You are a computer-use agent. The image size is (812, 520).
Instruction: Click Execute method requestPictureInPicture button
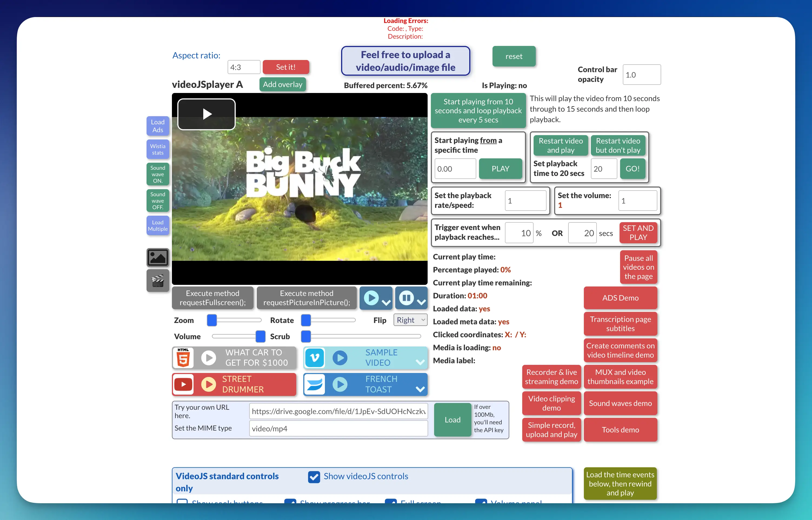tap(307, 298)
